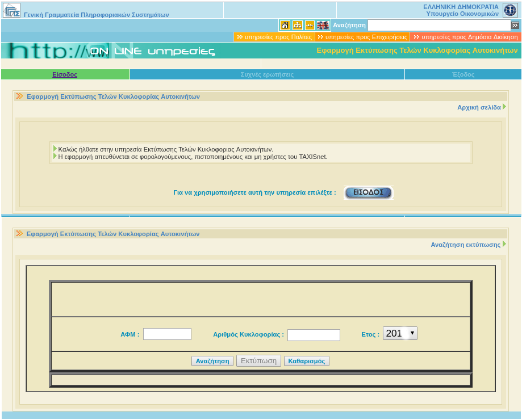Select the Είσοδος tab

pos(65,74)
